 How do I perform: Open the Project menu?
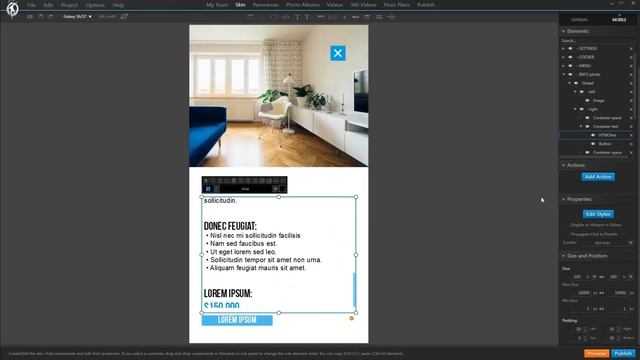coord(69,5)
